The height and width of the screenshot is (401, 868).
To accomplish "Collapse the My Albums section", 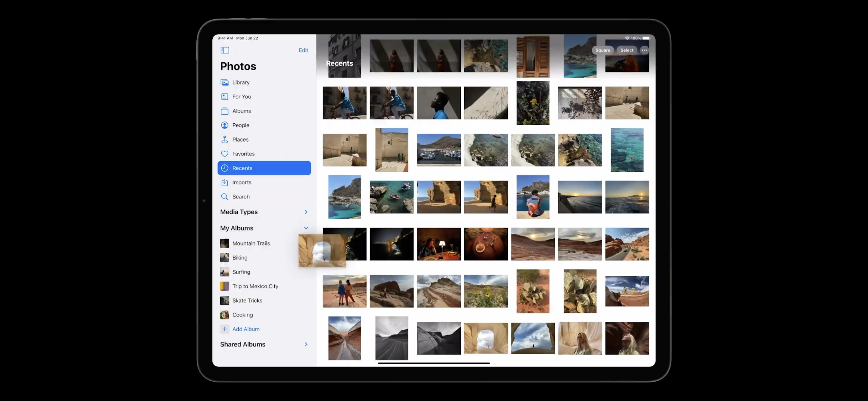I will [306, 228].
